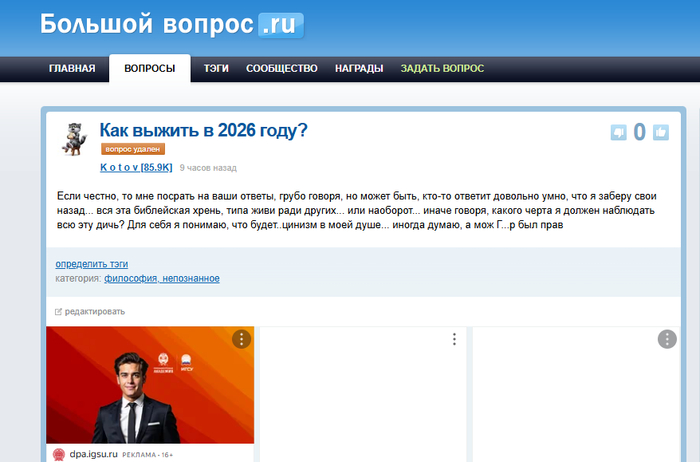Switch to the СООБЩЕСТВО tab
The image size is (700, 462).
tap(281, 69)
